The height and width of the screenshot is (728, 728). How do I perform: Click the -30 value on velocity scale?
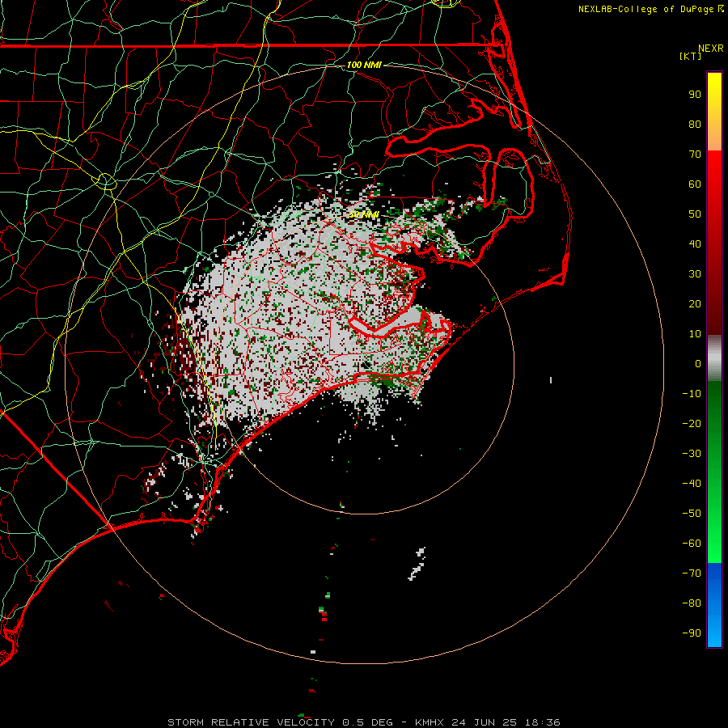(x=692, y=454)
